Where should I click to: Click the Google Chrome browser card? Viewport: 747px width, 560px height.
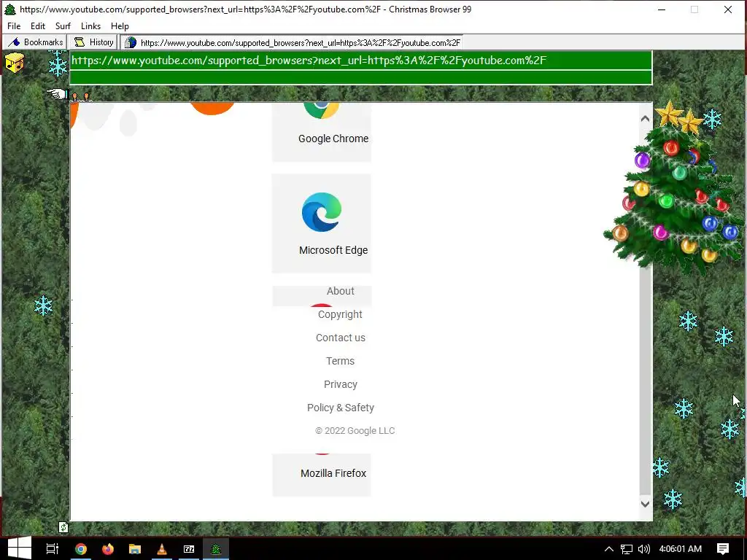[x=322, y=132]
